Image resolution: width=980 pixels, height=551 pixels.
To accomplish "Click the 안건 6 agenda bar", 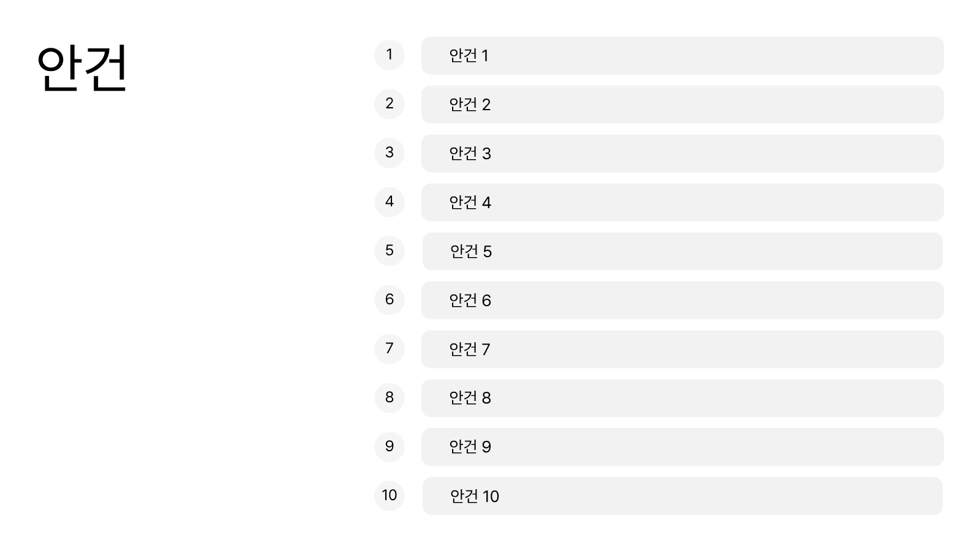I will coord(682,301).
